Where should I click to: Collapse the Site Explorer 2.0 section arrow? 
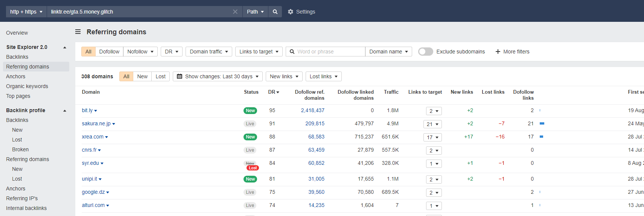(x=65, y=47)
